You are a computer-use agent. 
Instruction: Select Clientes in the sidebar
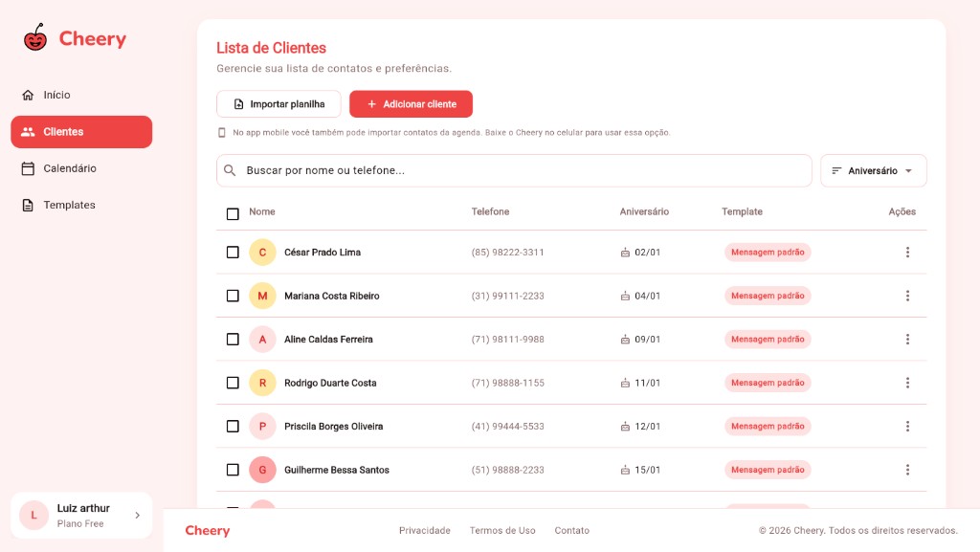coord(81,132)
